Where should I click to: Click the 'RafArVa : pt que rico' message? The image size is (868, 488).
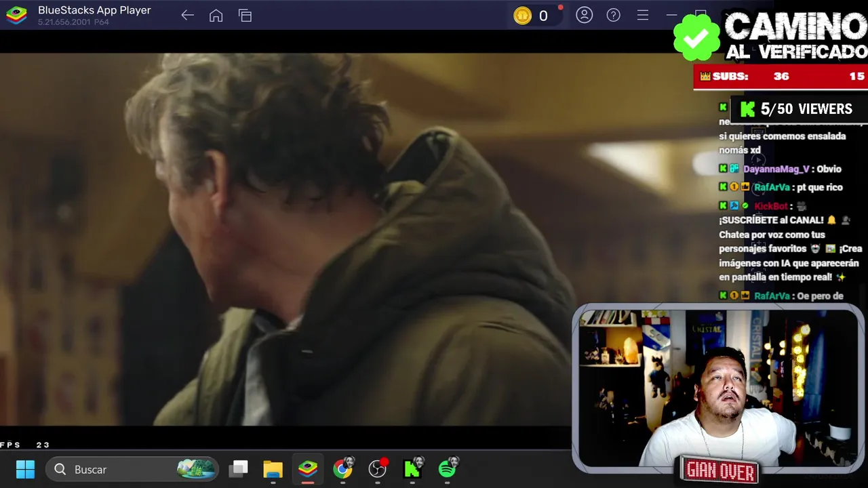(x=781, y=187)
